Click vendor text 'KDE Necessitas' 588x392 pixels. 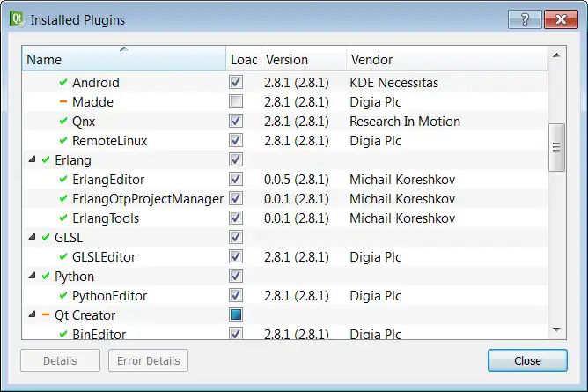(393, 82)
